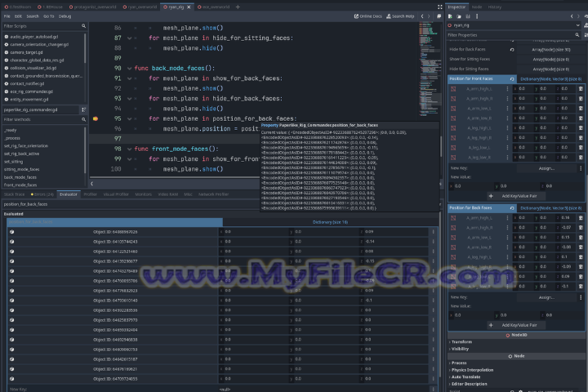Switch to the History tab
This screenshot has height=392, width=588.
[x=494, y=7]
